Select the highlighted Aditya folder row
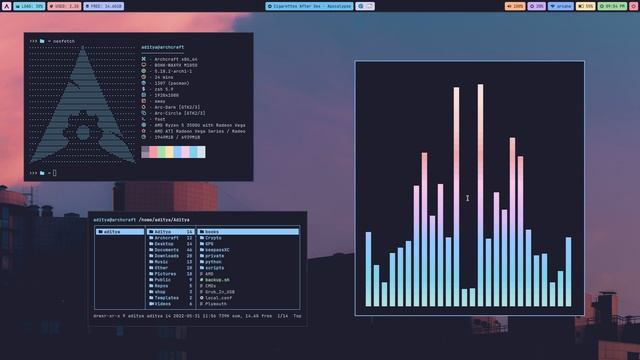This screenshot has height=360, width=640. [x=170, y=232]
